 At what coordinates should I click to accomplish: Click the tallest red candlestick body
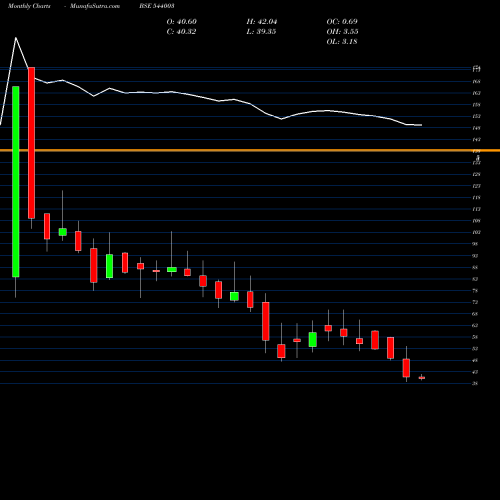[x=31, y=143]
